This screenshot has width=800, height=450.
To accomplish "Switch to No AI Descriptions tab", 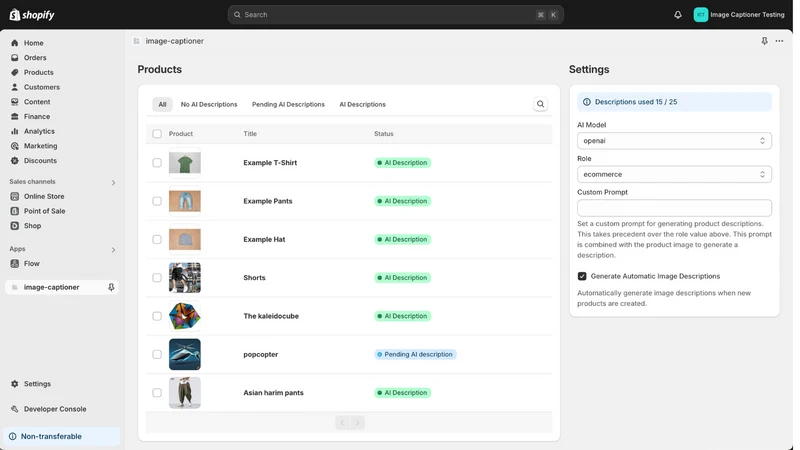I will click(209, 105).
